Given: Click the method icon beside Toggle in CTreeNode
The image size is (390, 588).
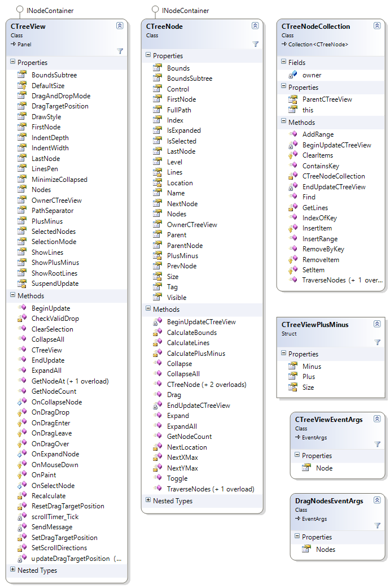Looking at the screenshot, I should (157, 478).
